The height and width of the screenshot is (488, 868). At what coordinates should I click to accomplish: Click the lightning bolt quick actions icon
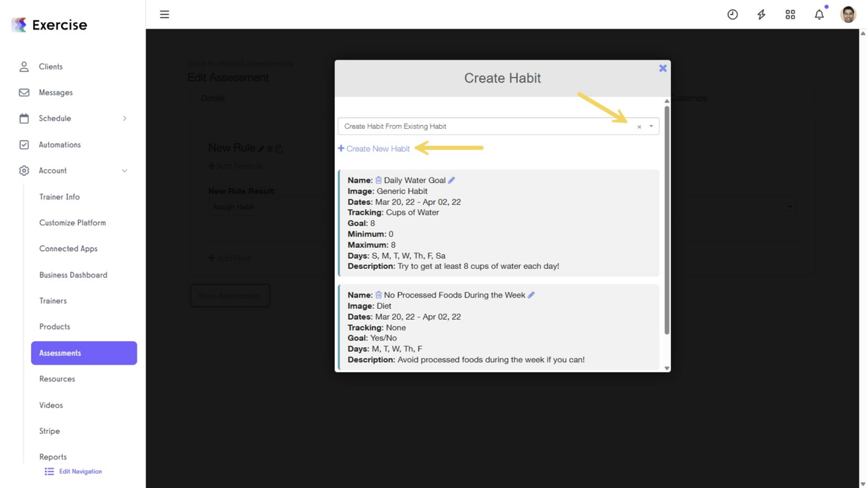pyautogui.click(x=761, y=14)
